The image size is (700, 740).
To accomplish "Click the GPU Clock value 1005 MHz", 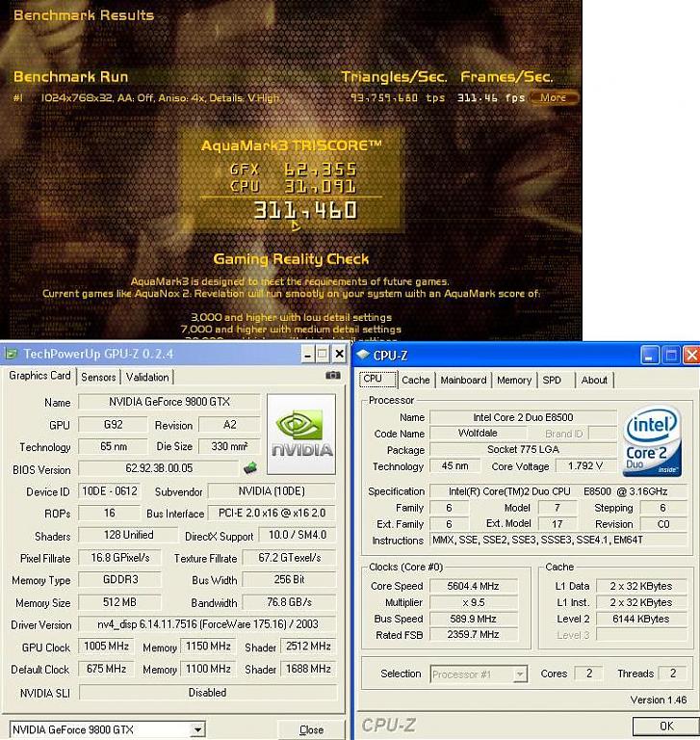I will 106,647.
